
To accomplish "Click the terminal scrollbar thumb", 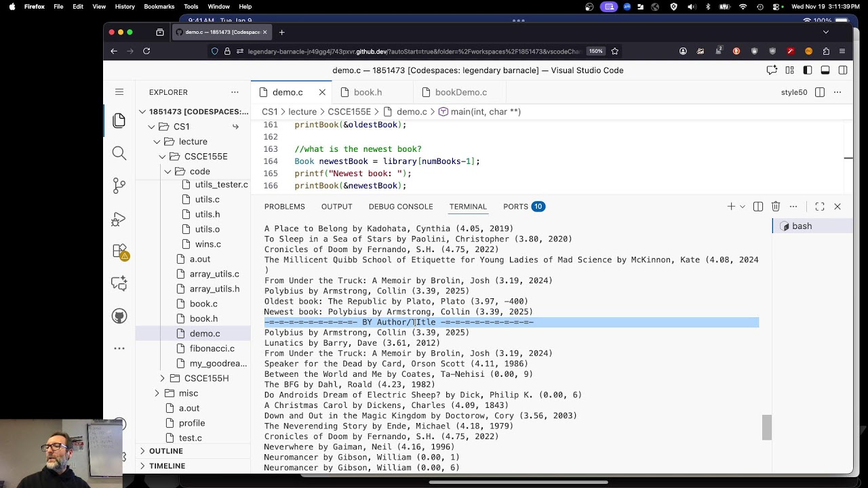I will coord(767,428).
